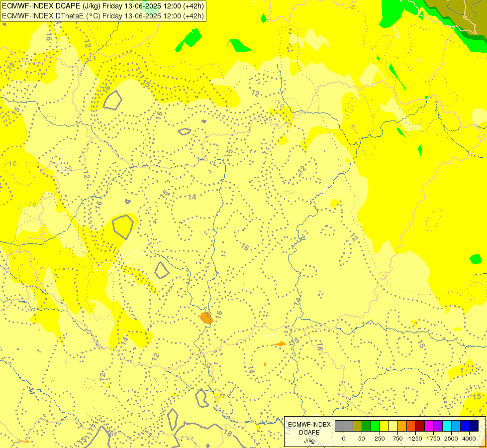The image size is (487, 448).
Task: Select the red-orange legend swatch
Action: [x=411, y=426]
